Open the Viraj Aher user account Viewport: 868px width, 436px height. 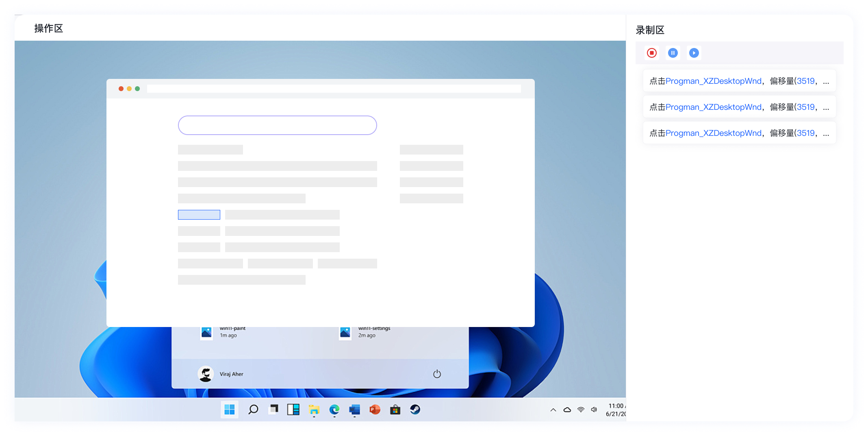pos(221,374)
